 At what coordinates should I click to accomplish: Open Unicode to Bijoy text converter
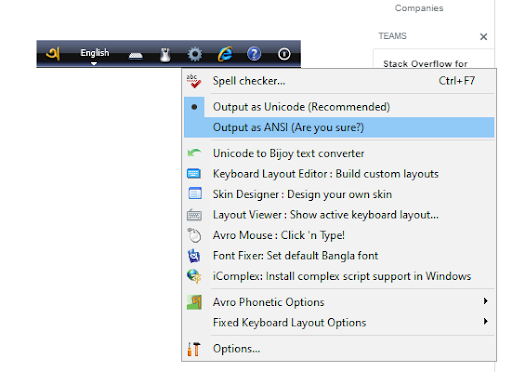pos(339,153)
